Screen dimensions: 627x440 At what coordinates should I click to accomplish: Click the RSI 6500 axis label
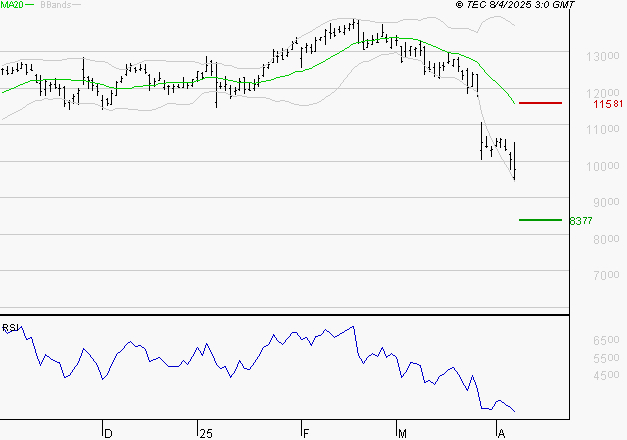606,340
